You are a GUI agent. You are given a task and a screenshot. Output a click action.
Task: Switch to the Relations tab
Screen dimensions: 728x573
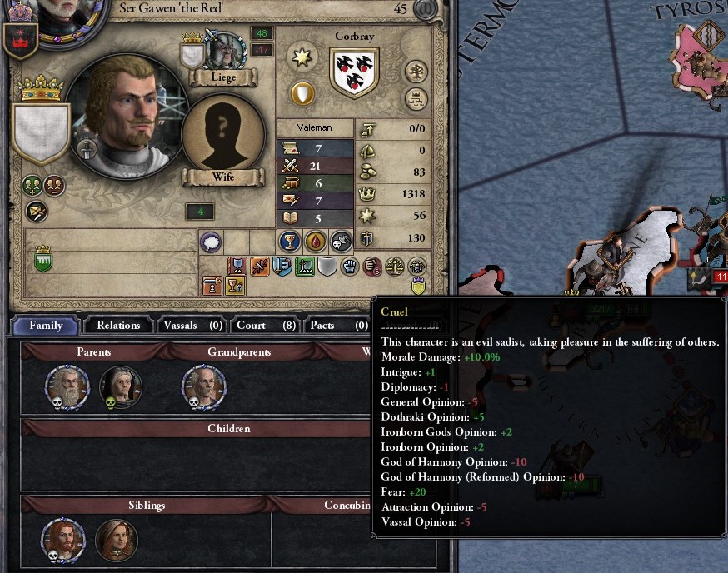click(x=118, y=325)
